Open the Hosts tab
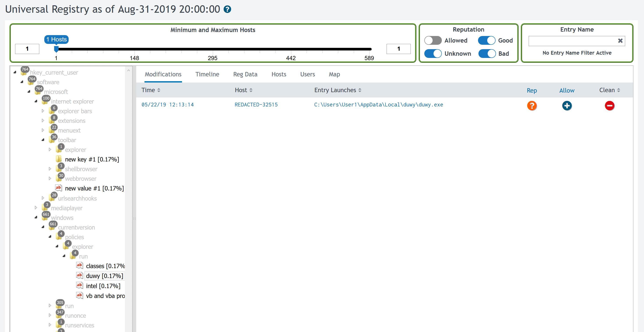The height and width of the screenshot is (332, 644). click(279, 74)
